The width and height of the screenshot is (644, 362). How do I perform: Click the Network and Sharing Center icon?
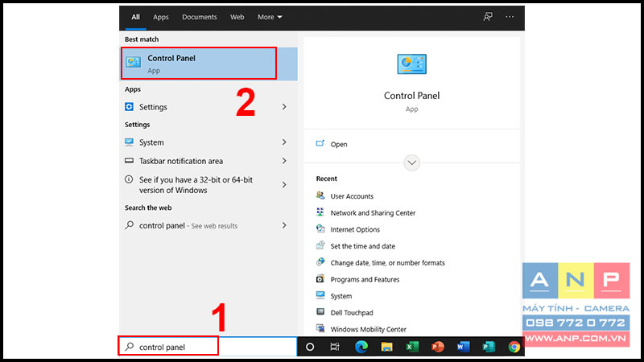click(320, 212)
